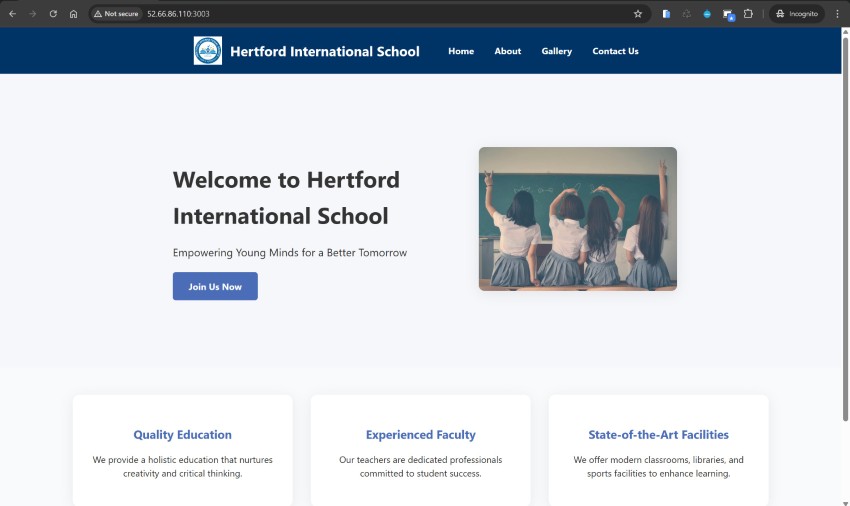
Task: Open the blue document extension icon
Action: pyautogui.click(x=666, y=14)
